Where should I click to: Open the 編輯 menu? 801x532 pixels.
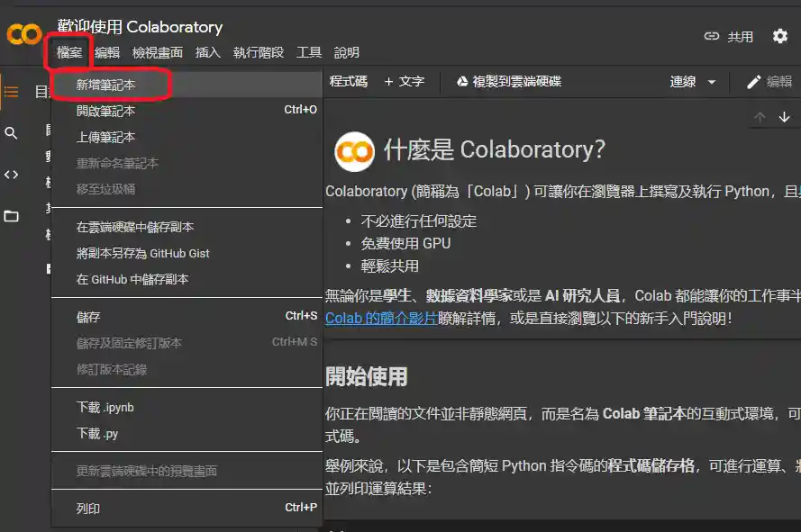coord(107,52)
